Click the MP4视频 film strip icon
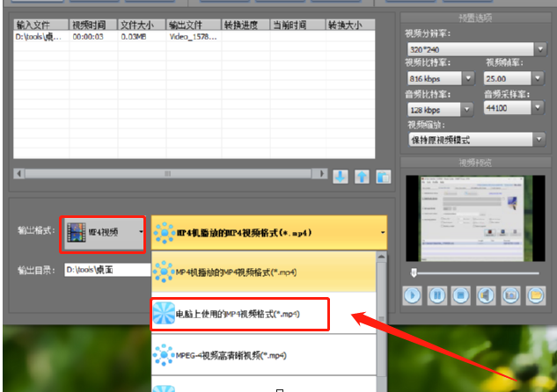 77,232
